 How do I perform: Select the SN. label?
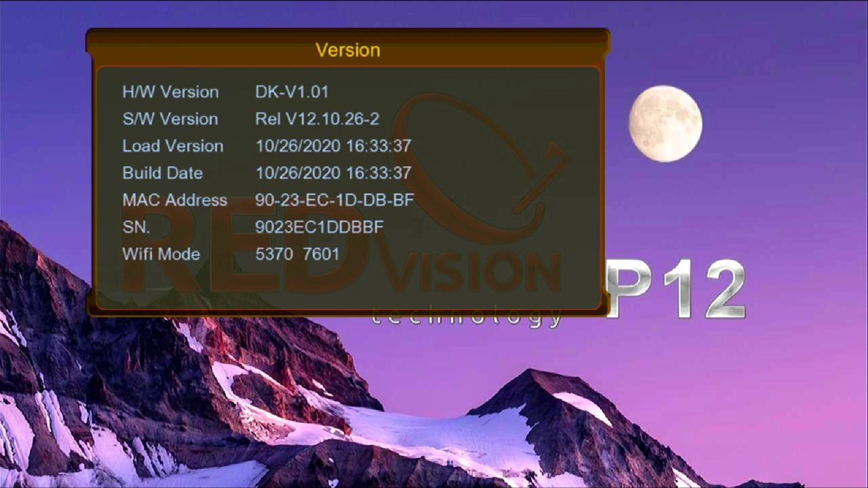click(136, 228)
